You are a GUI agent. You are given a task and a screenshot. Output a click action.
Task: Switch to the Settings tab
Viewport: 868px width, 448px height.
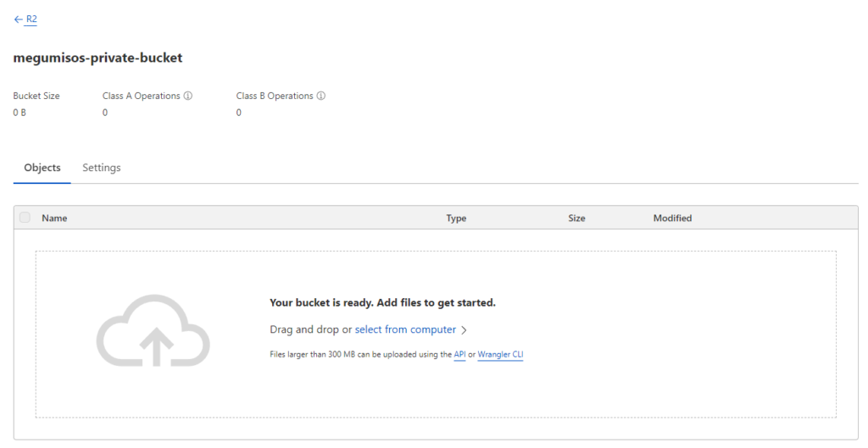[102, 168]
